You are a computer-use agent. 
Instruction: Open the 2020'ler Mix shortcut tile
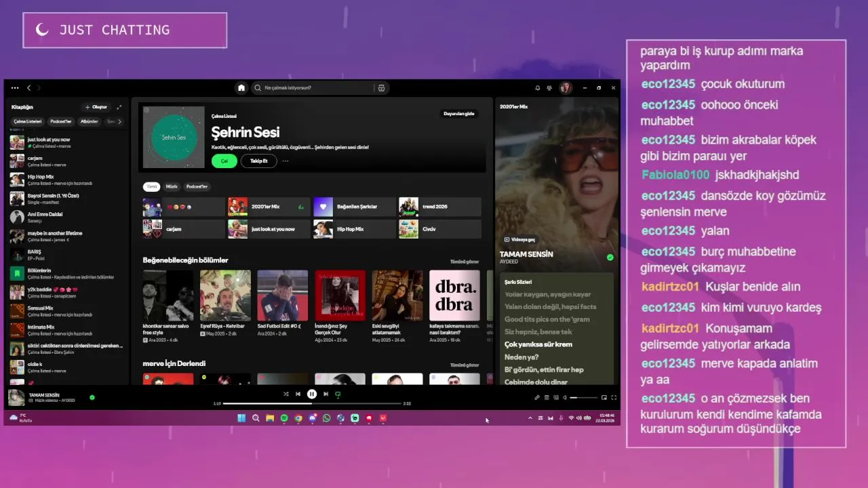click(268, 207)
